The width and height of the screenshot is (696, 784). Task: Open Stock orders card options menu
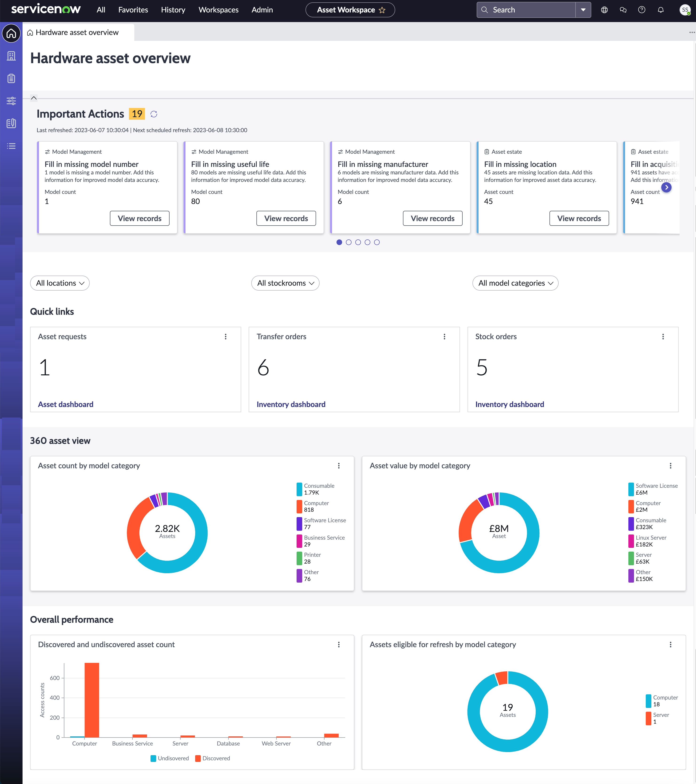pyautogui.click(x=663, y=336)
